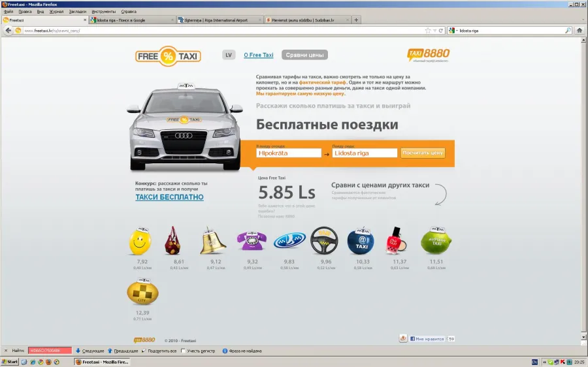Screen dimensions: 588x367
Task: Click 'Сравни цены' navigation button
Action: [304, 55]
